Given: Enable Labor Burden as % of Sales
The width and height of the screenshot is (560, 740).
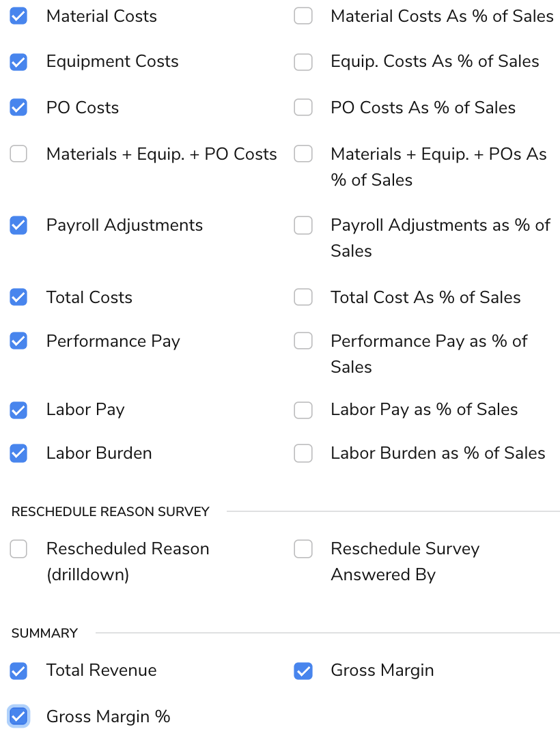Looking at the screenshot, I should tap(303, 453).
